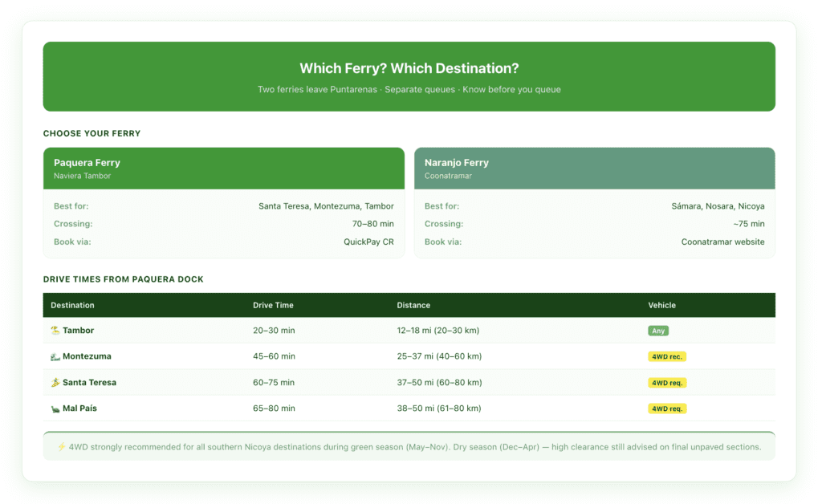
Task: Click the '4WD req.' badge for Mal País
Action: pyautogui.click(x=667, y=408)
